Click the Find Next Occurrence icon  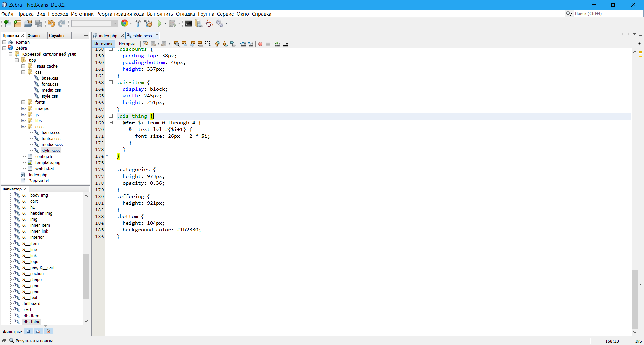(193, 44)
